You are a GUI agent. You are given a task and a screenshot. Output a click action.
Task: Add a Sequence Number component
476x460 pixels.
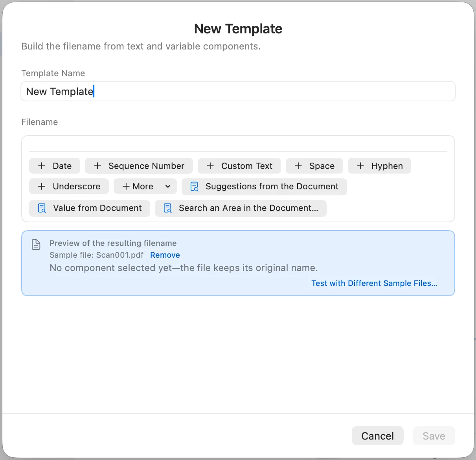[x=139, y=166]
